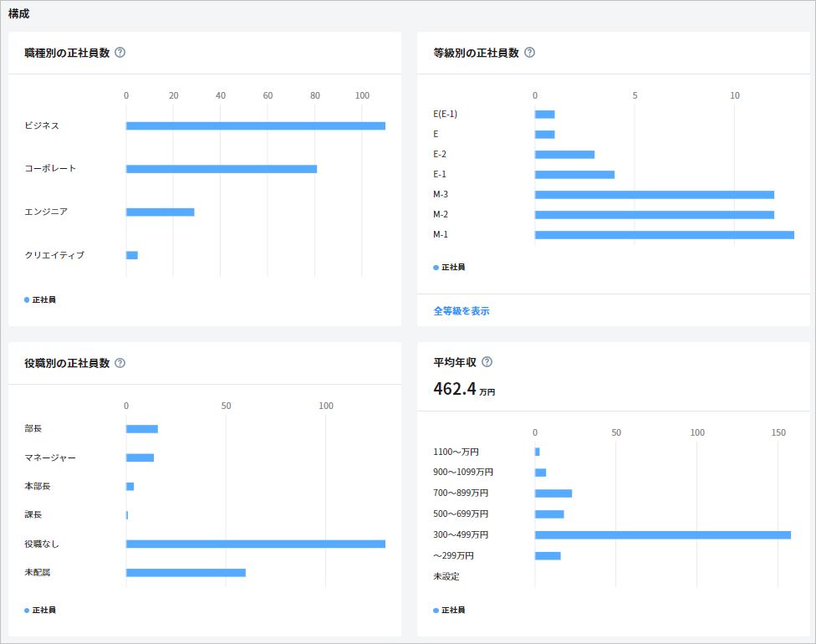The height and width of the screenshot is (644, 816).
Task: Select the エンジニア bar
Action: tap(160, 212)
